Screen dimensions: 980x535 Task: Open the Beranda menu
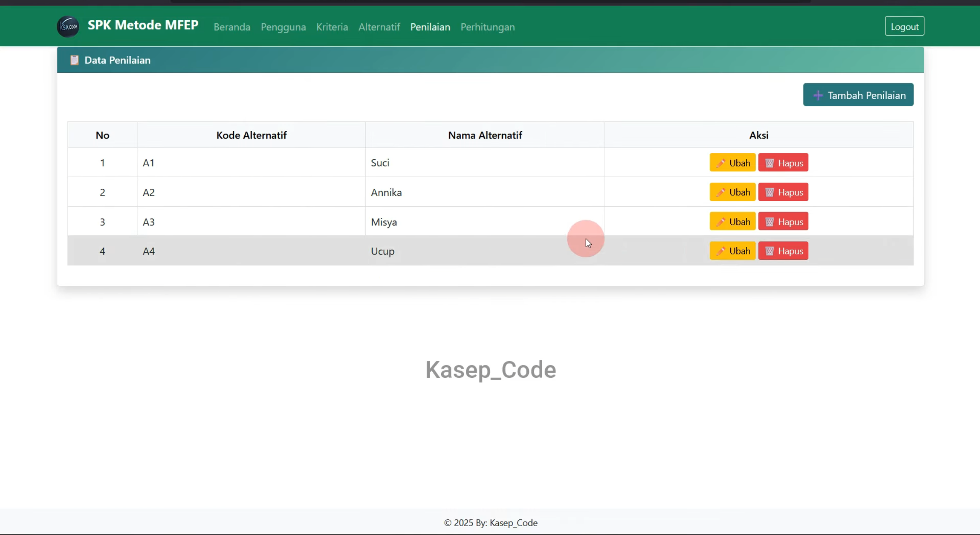click(232, 27)
